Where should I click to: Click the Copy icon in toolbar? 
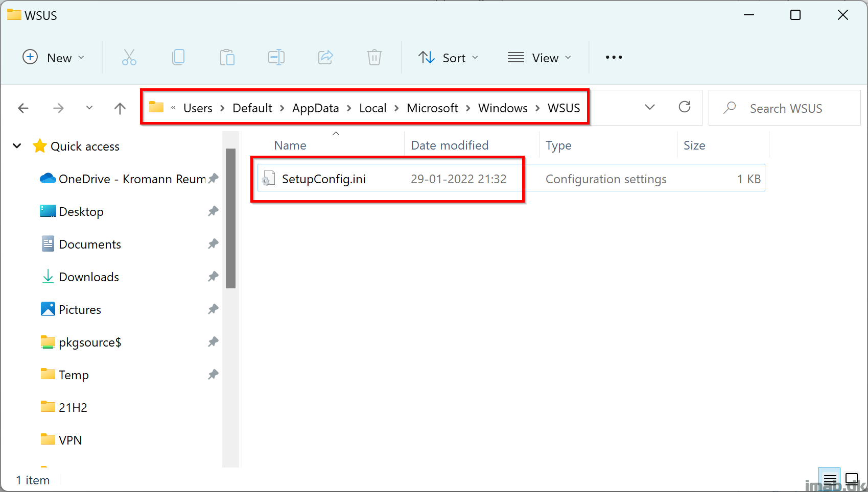pos(178,58)
